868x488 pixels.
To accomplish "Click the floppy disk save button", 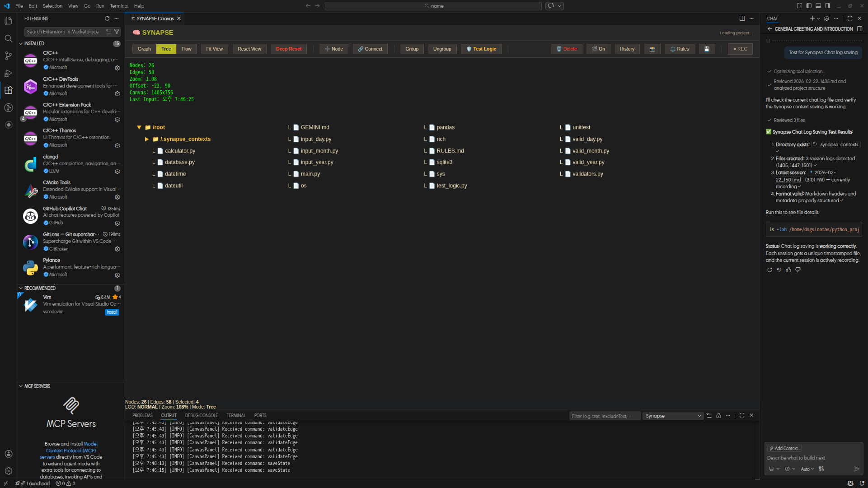I will (x=707, y=49).
